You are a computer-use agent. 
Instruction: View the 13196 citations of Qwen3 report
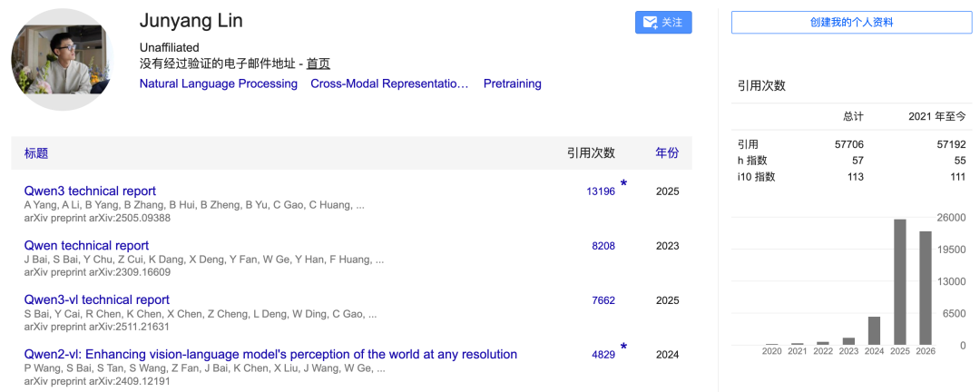(x=601, y=191)
